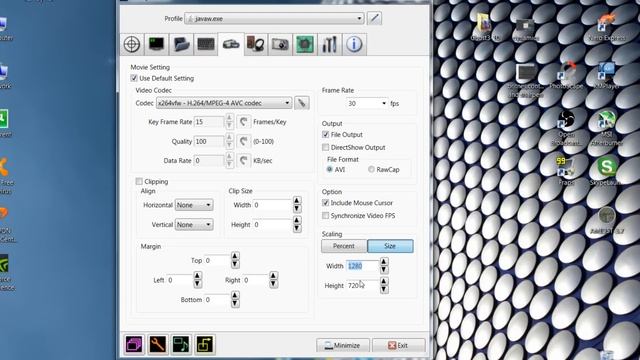Click the orange wrench icon in bottom toolbar
This screenshot has height=360, width=640.
[x=158, y=344]
